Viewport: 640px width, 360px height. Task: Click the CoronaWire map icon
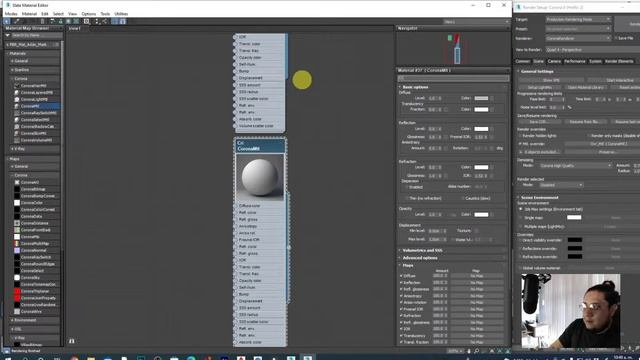(17, 311)
